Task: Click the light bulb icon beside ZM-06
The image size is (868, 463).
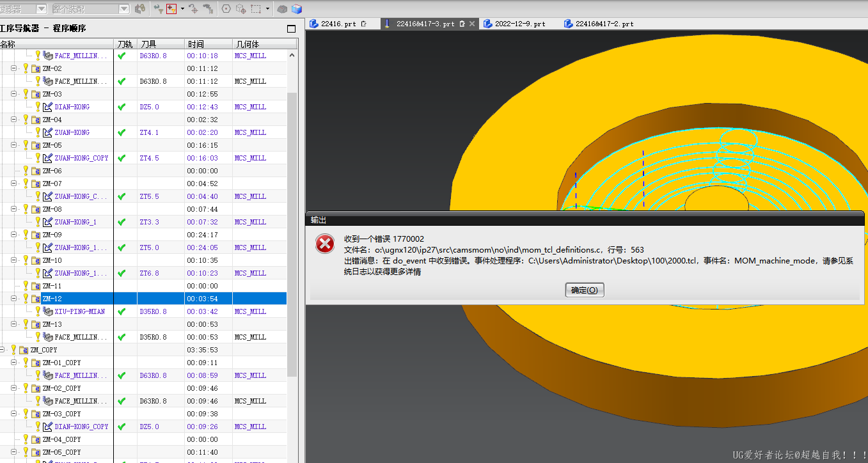Action: coord(26,171)
